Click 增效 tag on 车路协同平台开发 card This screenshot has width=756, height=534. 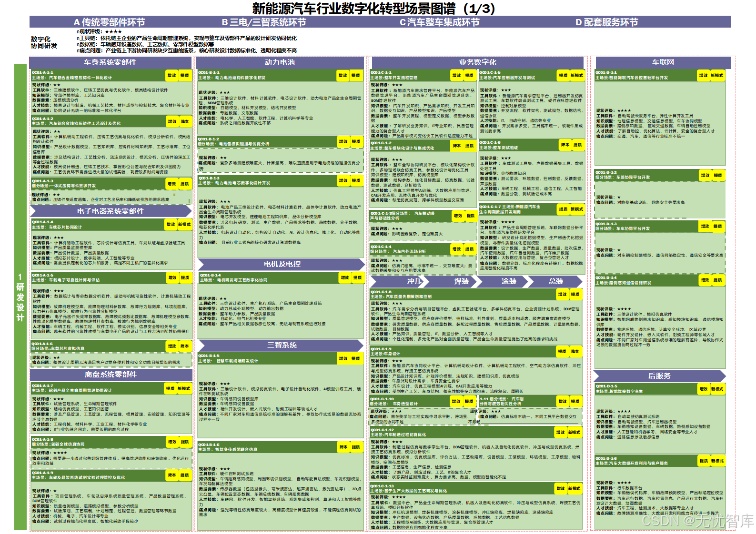(x=705, y=175)
